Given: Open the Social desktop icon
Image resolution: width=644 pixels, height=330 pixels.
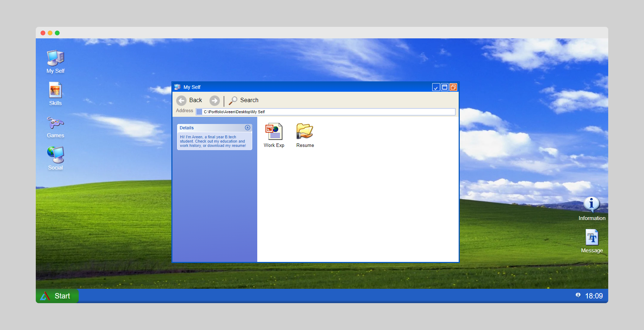Looking at the screenshot, I should [55, 158].
